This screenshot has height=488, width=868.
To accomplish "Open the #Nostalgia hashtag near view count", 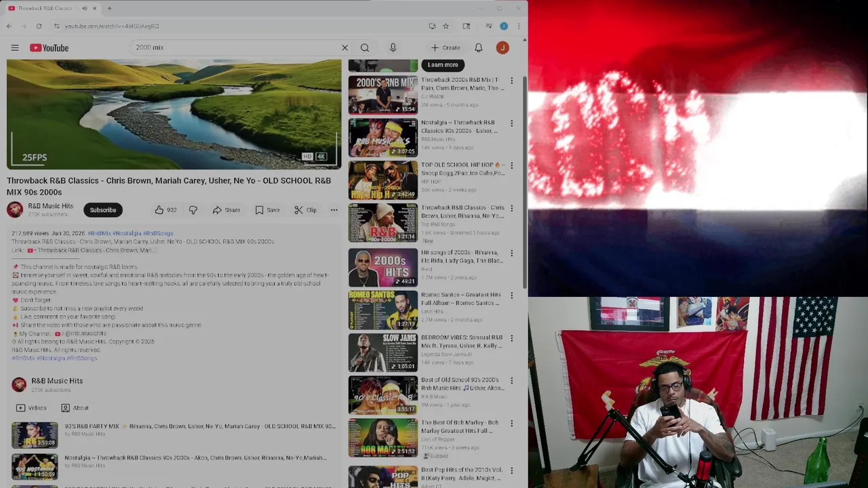I will (x=127, y=233).
